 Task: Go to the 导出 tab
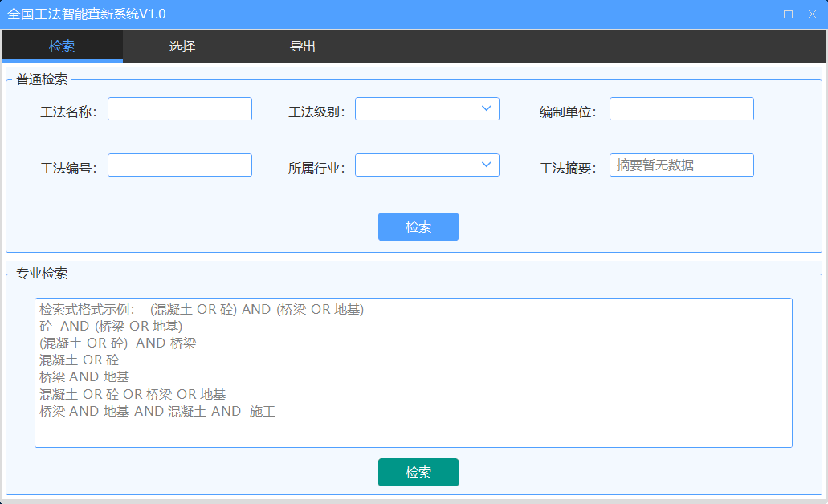pyautogui.click(x=303, y=47)
